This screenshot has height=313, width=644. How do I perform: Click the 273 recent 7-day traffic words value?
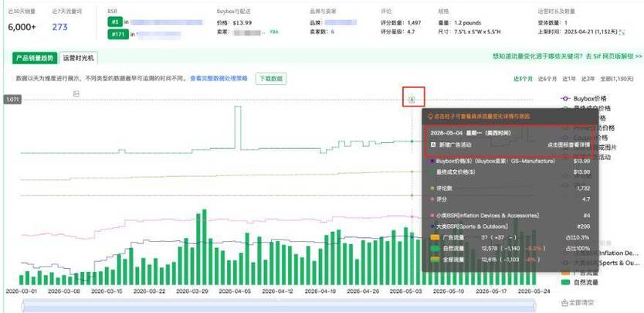pyautogui.click(x=59, y=27)
